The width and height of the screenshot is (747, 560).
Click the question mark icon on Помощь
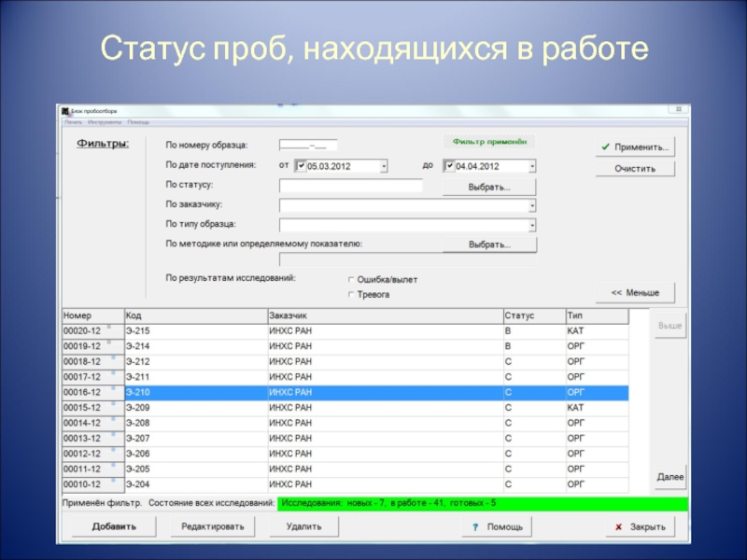point(475,527)
